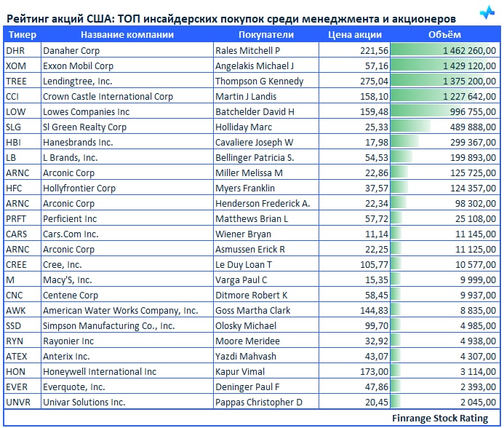Click Simpson Manufacturing Co., Inc. cell
Image resolution: width=504 pixels, height=428 pixels.
[x=127, y=325]
